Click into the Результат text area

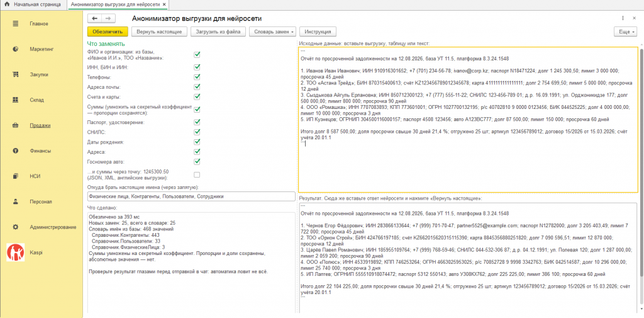click(x=468, y=257)
